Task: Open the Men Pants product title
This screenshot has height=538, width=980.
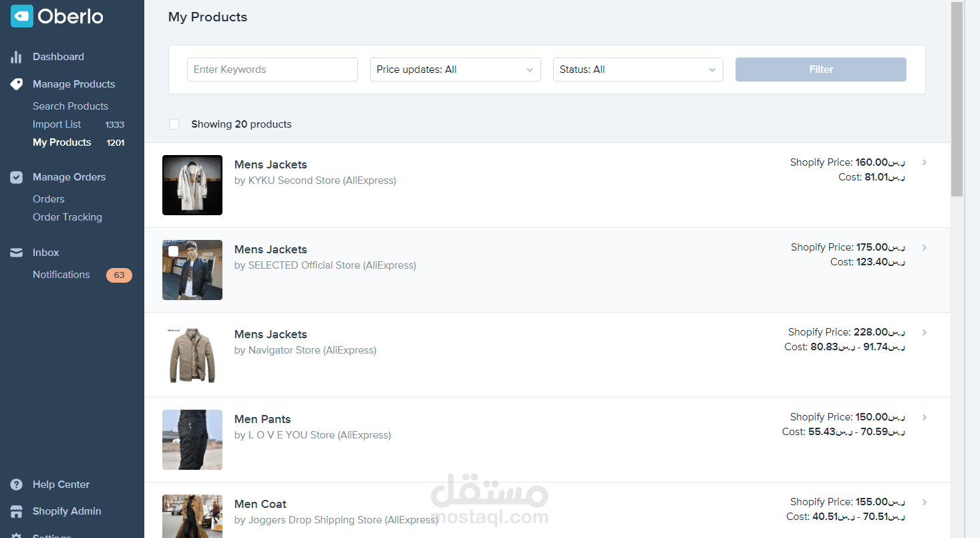Action: [263, 419]
